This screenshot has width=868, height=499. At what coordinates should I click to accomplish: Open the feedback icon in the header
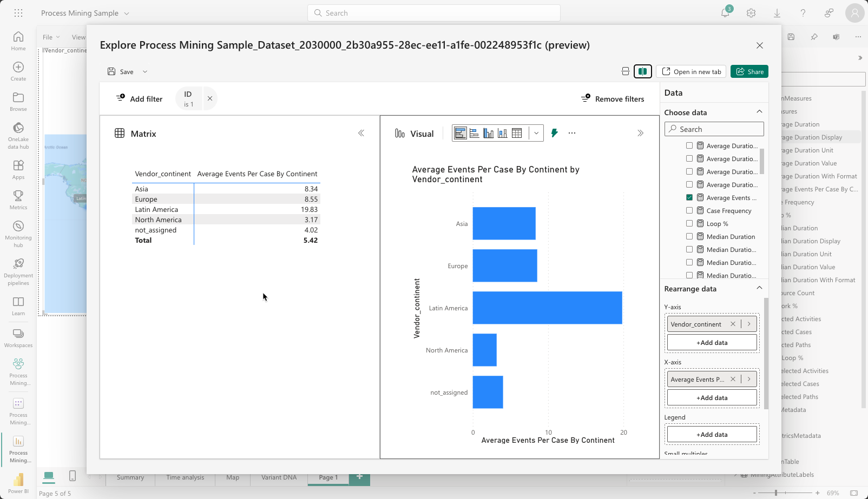pyautogui.click(x=829, y=13)
